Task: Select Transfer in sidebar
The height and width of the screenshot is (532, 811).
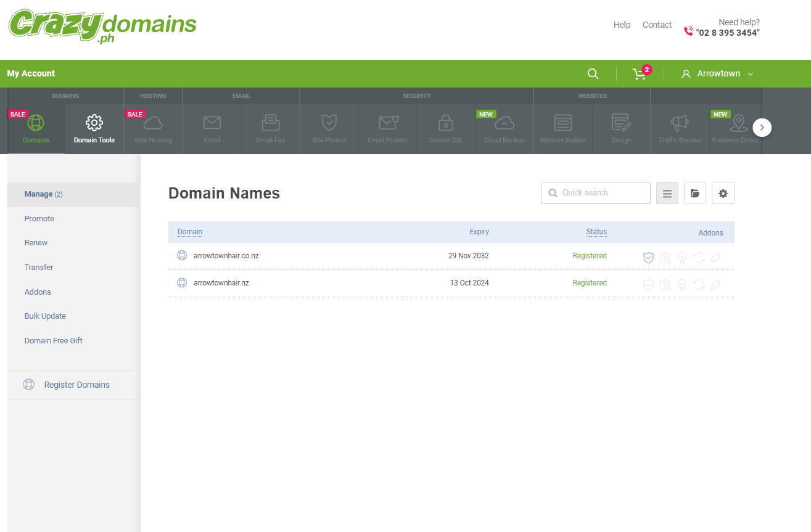Action: [39, 268]
